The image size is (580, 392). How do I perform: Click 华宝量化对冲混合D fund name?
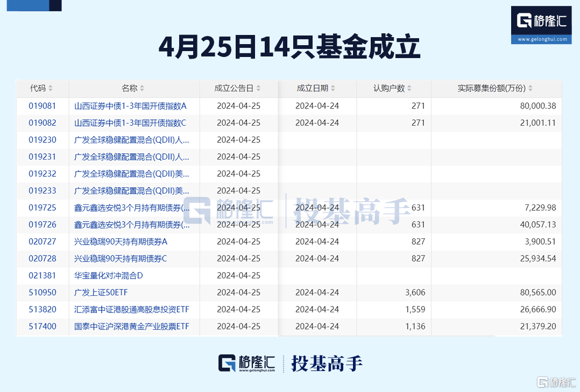point(109,275)
